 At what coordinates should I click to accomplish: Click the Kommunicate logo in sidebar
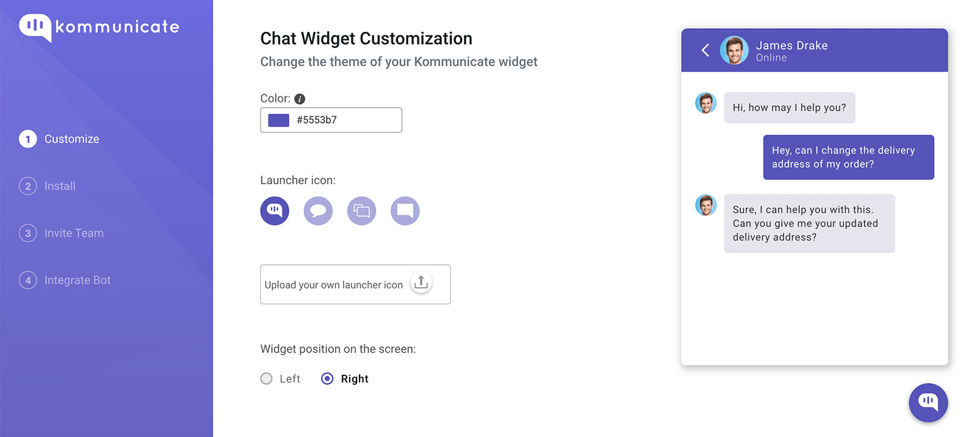[99, 27]
